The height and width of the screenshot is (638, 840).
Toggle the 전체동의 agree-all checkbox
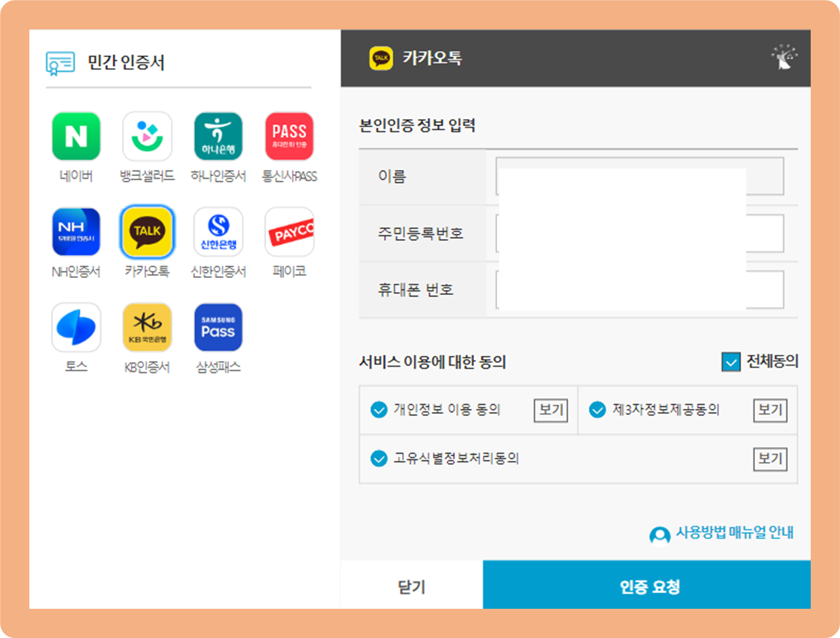(x=731, y=362)
